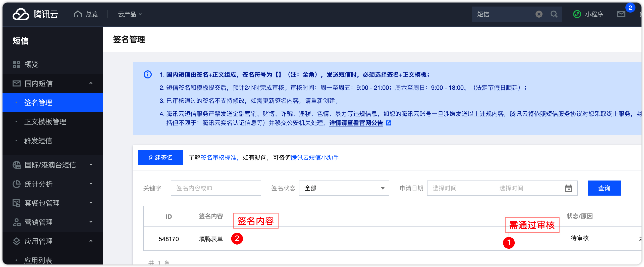Click the external link icon after 官网公告
Screen dimensions: 644x267
(388, 123)
